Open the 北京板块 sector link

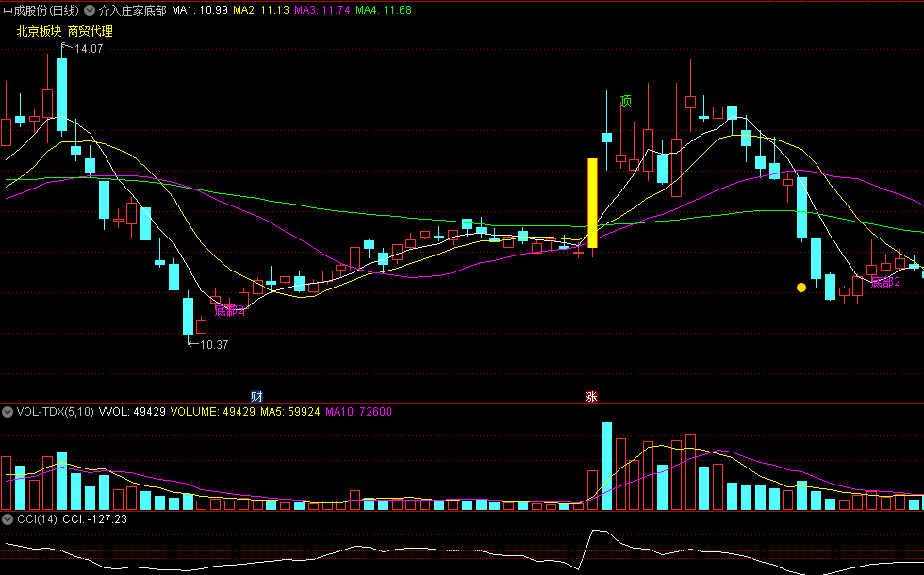click(x=39, y=32)
